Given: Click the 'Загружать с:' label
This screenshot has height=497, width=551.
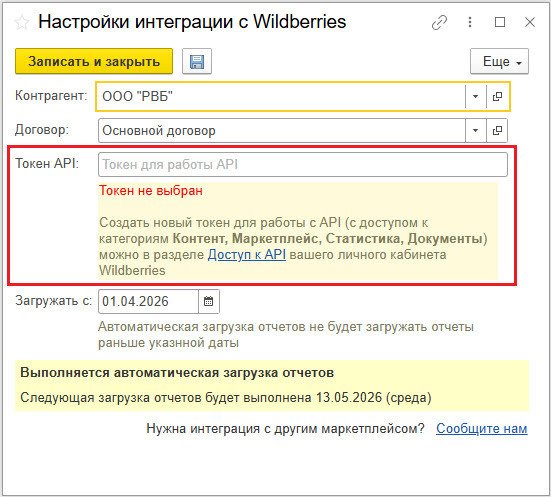Looking at the screenshot, I should pyautogui.click(x=53, y=301).
